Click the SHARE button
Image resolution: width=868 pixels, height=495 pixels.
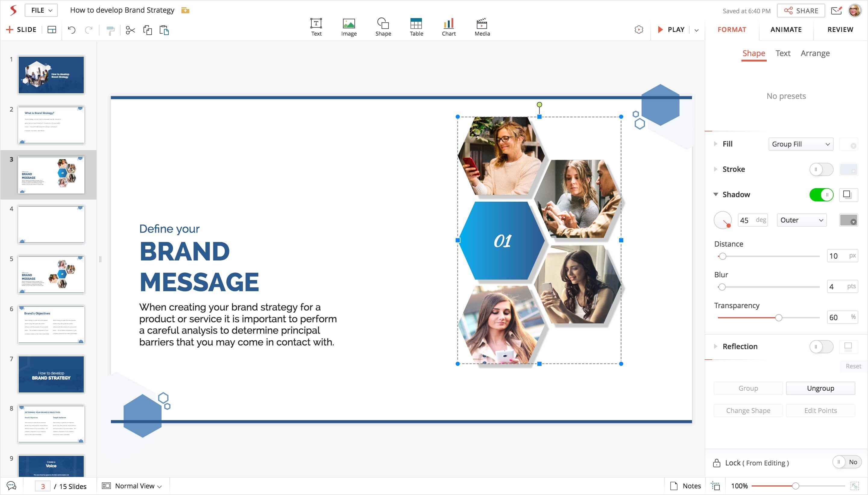click(800, 11)
